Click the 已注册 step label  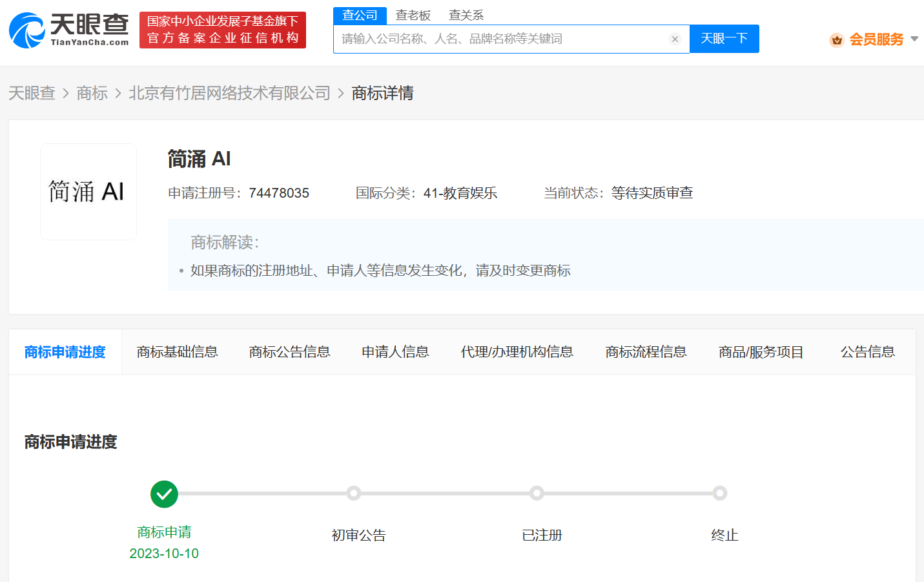(x=542, y=535)
